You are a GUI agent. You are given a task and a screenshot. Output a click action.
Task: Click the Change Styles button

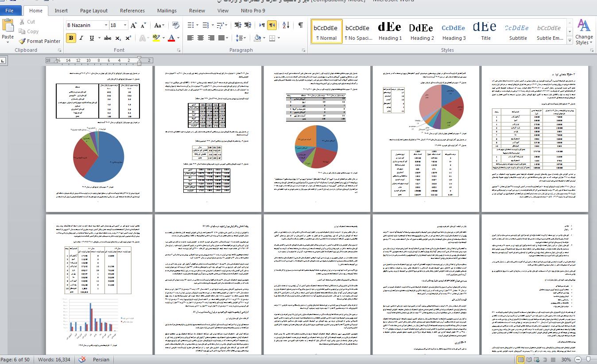(x=584, y=32)
